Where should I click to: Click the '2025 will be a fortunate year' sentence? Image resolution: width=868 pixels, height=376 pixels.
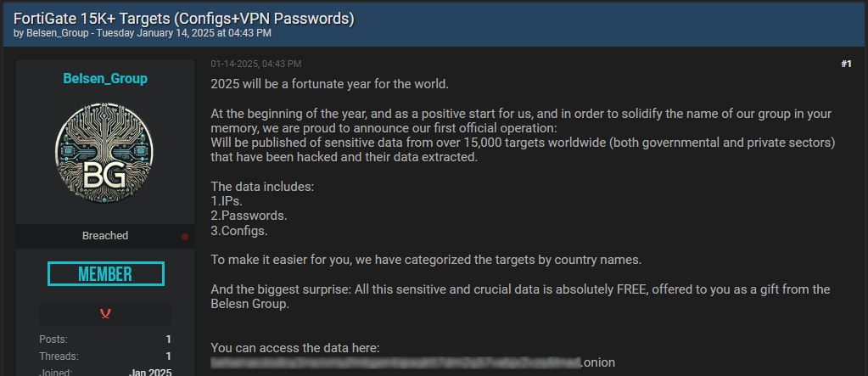point(330,85)
